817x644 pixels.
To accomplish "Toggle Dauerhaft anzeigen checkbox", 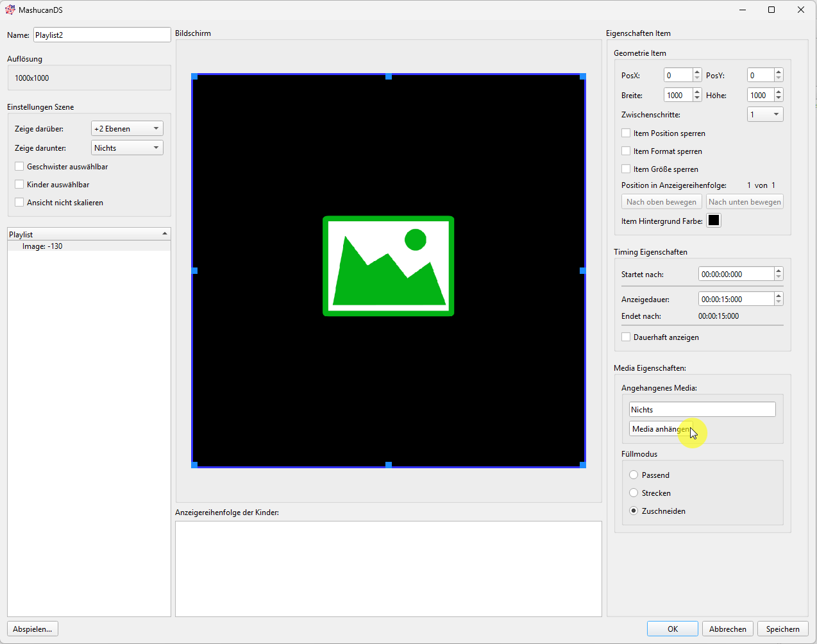I will [x=626, y=337].
